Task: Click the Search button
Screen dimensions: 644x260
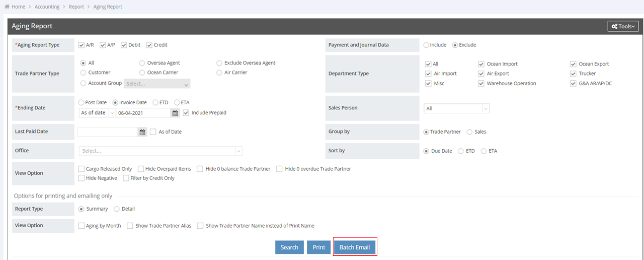Action: tap(289, 247)
